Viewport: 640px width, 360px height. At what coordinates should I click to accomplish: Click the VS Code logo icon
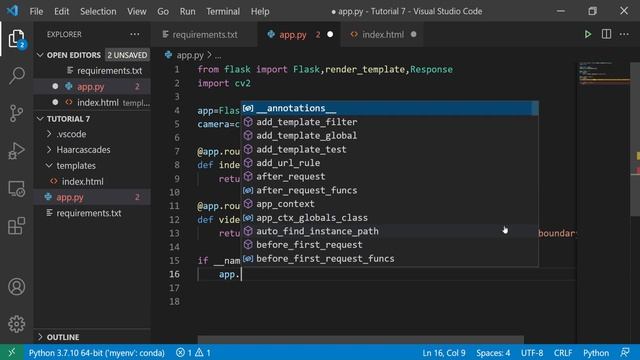[12, 11]
